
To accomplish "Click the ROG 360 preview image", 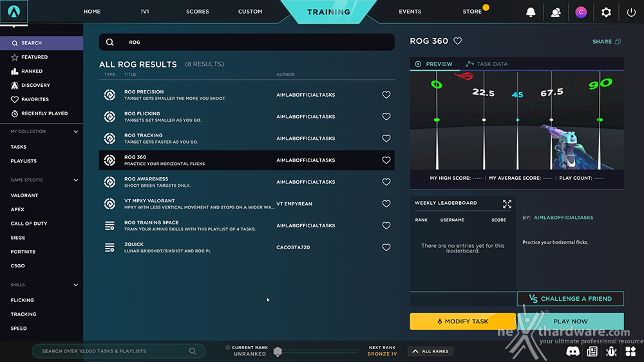I will (516, 120).
